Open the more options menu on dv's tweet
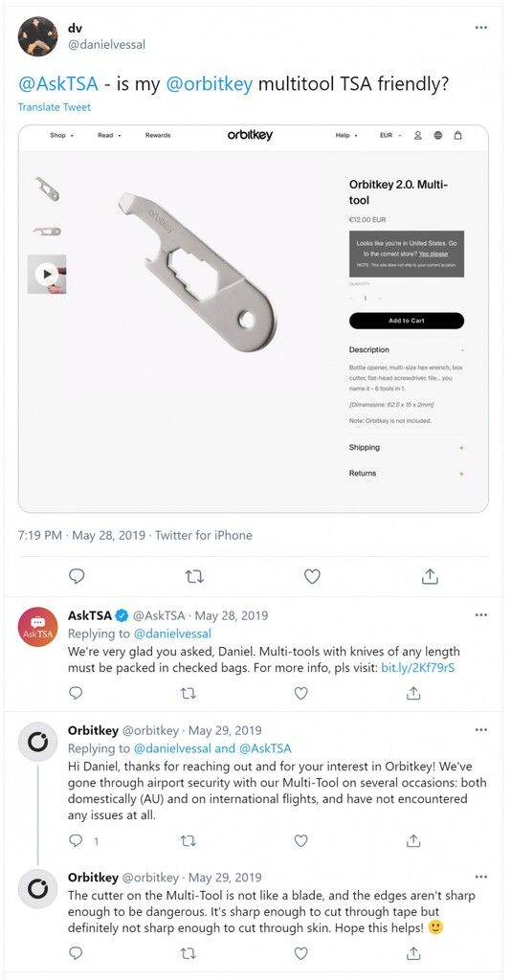 481,28
